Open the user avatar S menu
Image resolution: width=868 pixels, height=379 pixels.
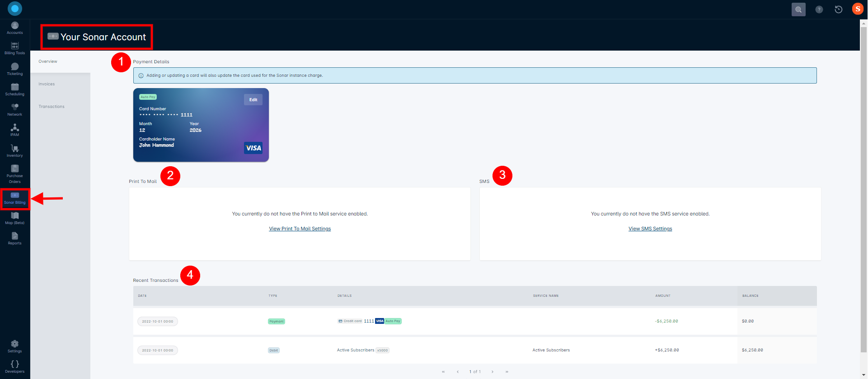[x=858, y=9]
